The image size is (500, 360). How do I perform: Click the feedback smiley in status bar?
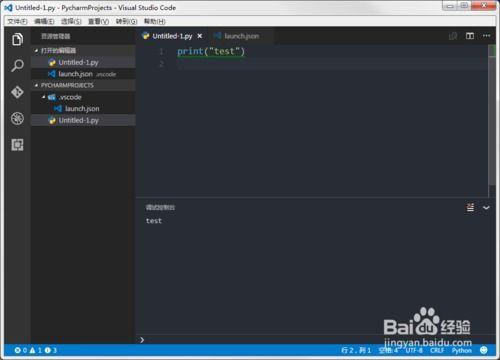point(484,350)
